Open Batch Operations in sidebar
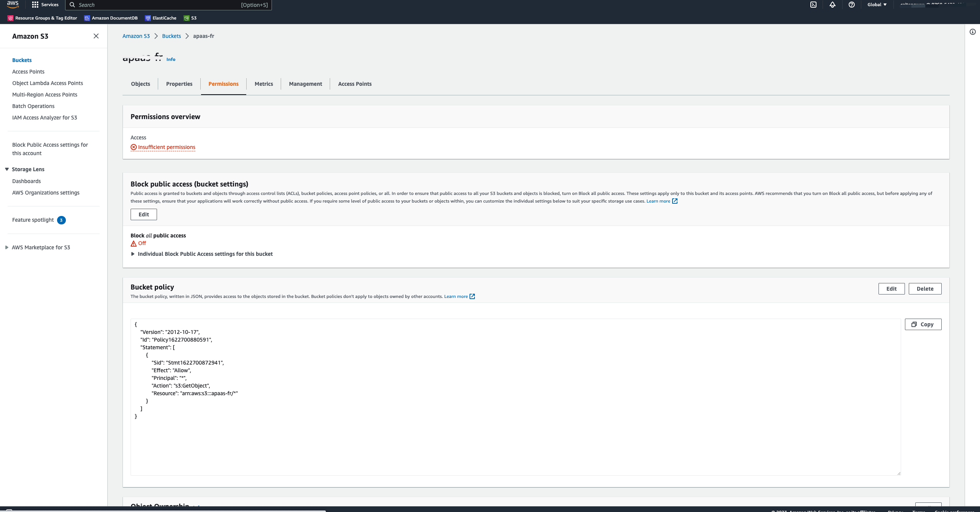 pos(33,106)
